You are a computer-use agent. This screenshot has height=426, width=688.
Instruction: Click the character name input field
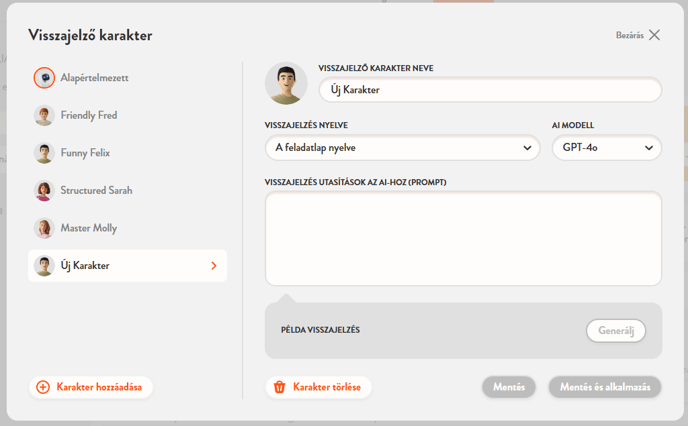click(x=490, y=90)
